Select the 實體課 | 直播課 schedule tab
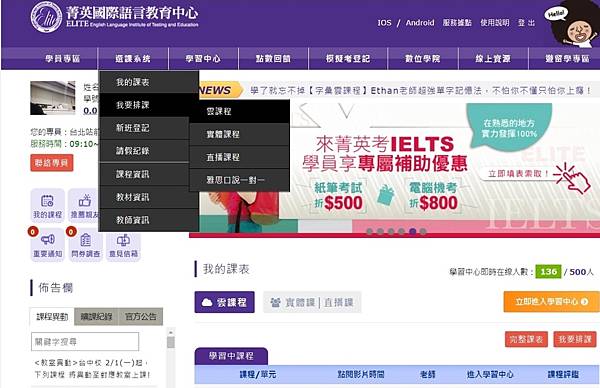600x388 pixels. [x=312, y=302]
